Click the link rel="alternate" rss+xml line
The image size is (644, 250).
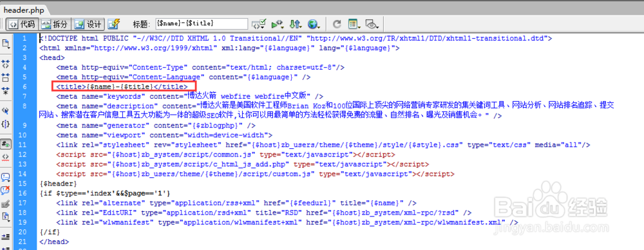236,203
